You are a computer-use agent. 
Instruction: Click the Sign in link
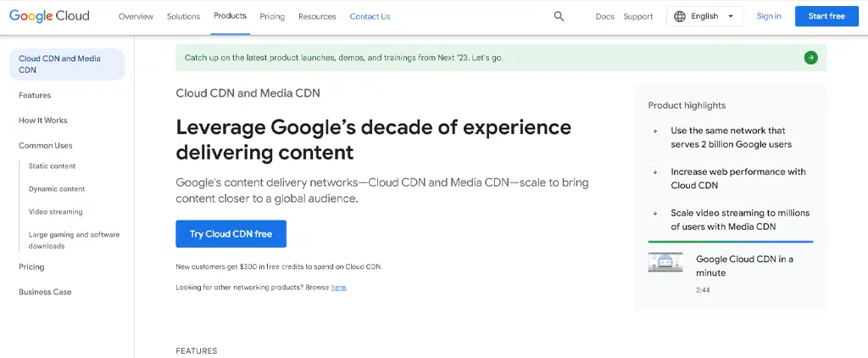pos(769,16)
